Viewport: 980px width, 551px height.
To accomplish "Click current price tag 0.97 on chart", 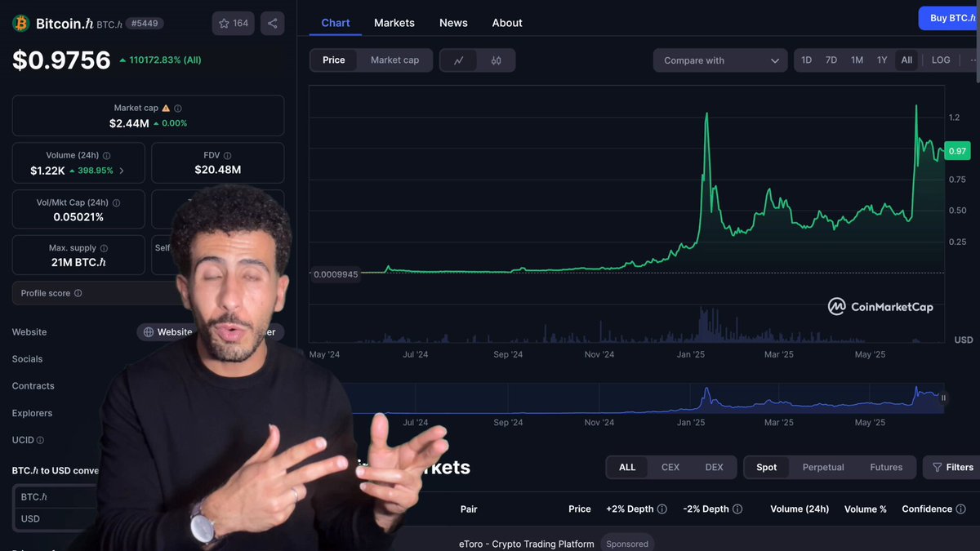I will click(957, 151).
